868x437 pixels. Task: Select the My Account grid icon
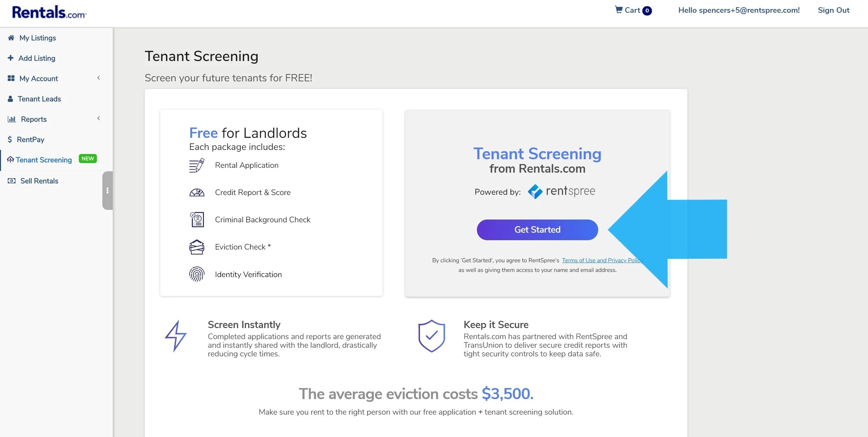click(11, 79)
